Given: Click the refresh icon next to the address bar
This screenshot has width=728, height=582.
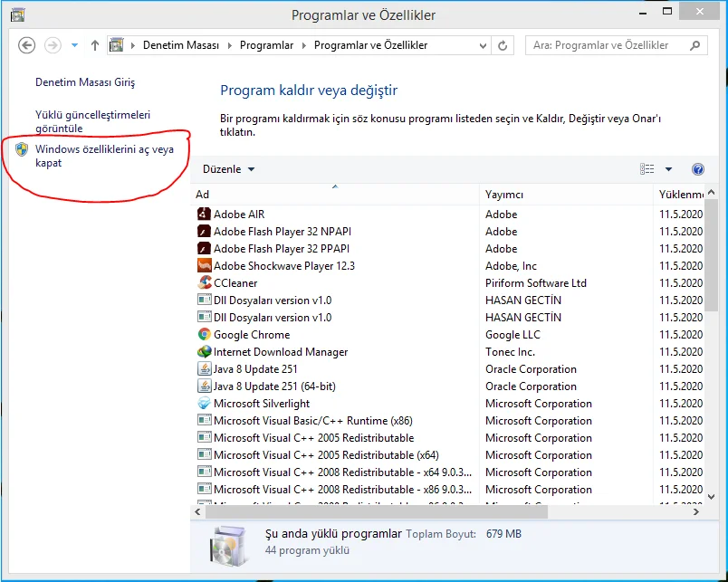Looking at the screenshot, I should coord(502,44).
